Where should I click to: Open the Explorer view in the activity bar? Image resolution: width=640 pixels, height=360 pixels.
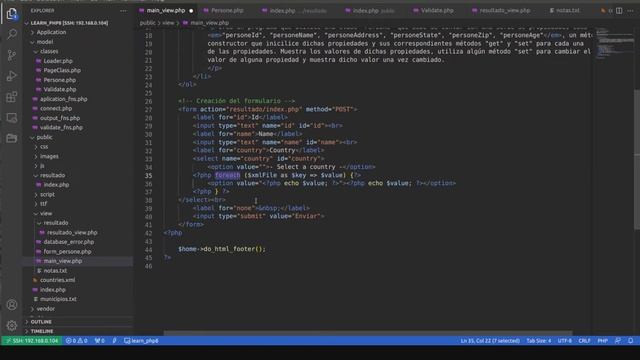click(x=12, y=13)
